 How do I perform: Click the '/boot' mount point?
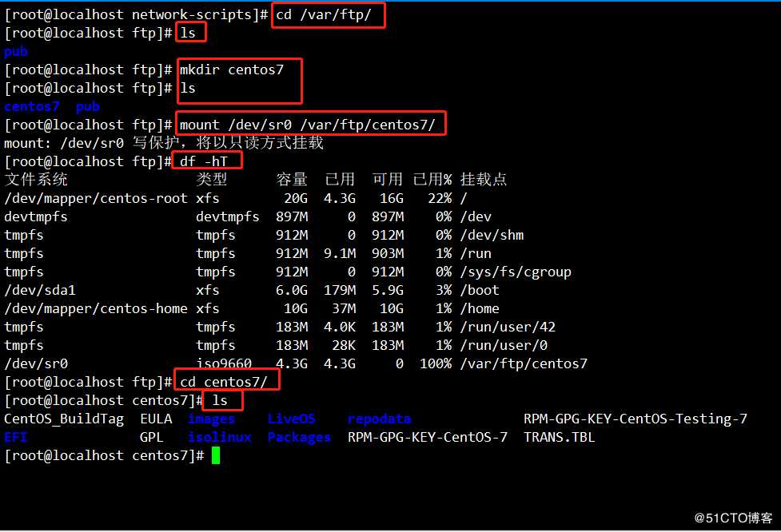(480, 290)
